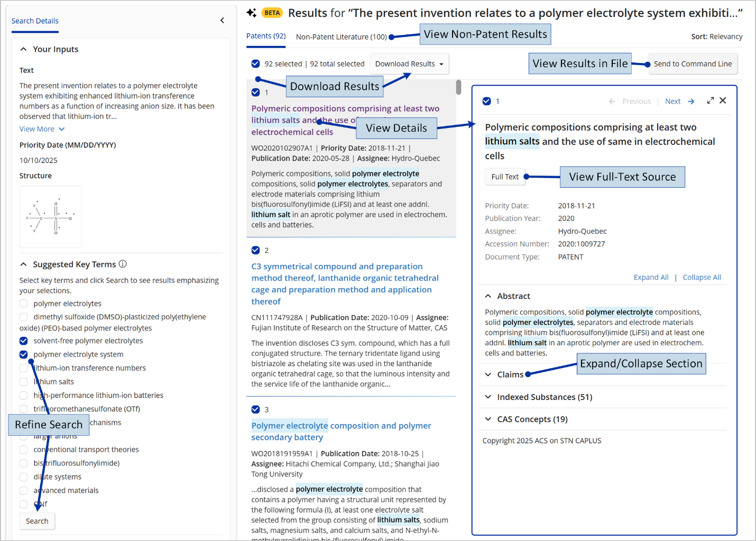The width and height of the screenshot is (756, 541).
Task: Expand detail panel to full screen
Action: (x=710, y=100)
